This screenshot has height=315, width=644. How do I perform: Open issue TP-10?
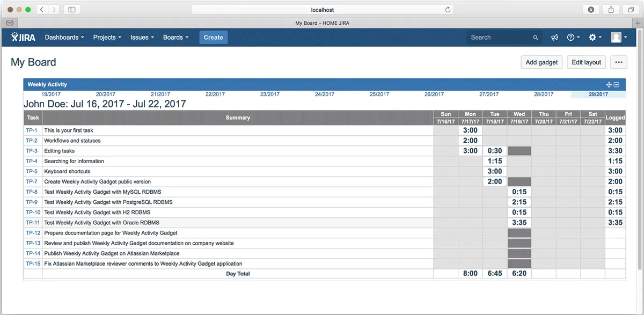click(x=33, y=212)
